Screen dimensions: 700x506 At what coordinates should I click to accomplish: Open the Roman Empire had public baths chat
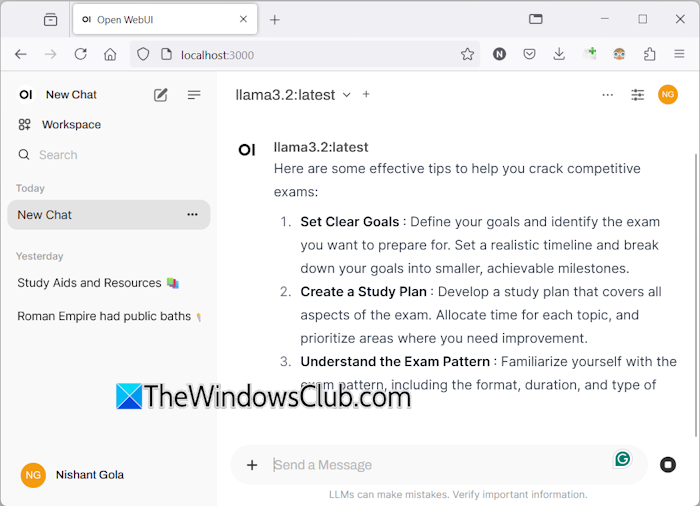click(109, 316)
